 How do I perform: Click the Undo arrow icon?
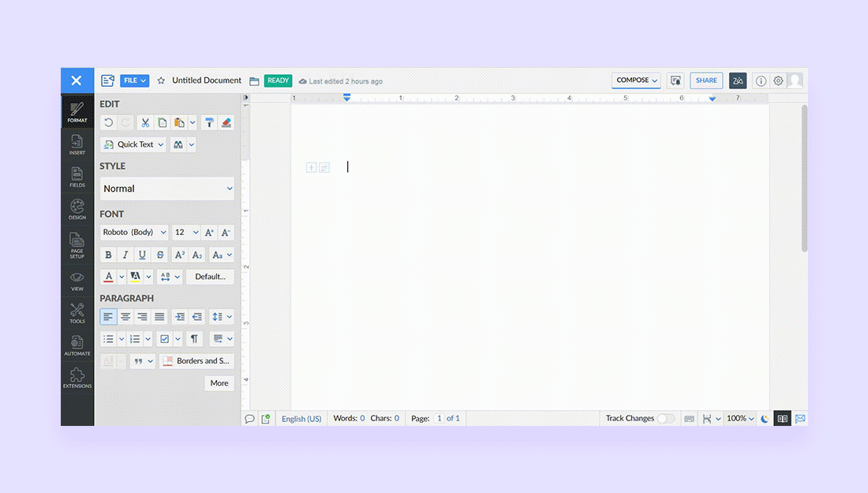click(108, 122)
